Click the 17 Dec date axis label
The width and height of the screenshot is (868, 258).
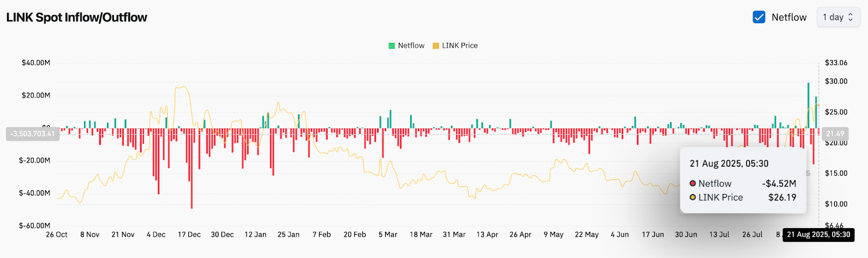tap(189, 235)
